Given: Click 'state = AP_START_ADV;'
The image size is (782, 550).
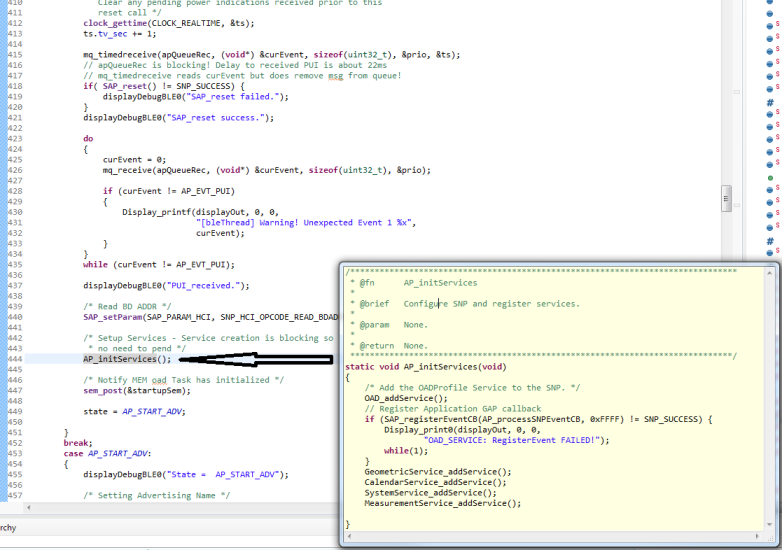Looking at the screenshot, I should 134,411.
